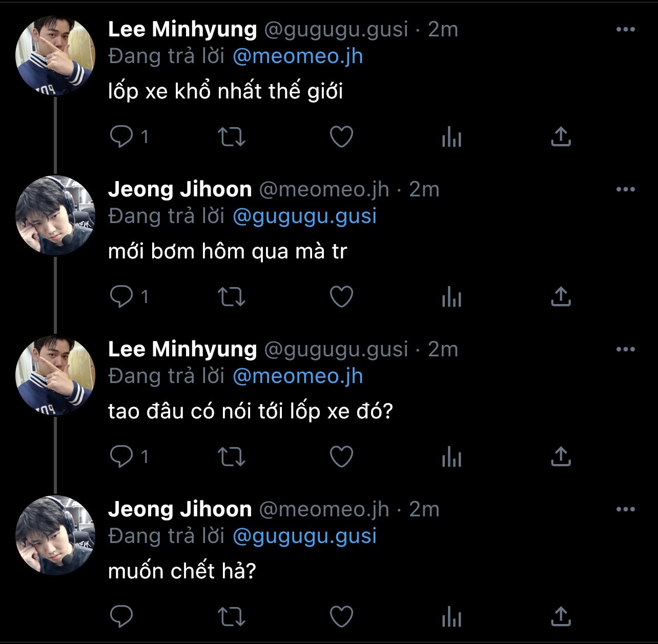Screen dimensions: 658x644
Task: Share the tweet "mới bơm hôm qua mà tr"
Action: click(x=561, y=296)
